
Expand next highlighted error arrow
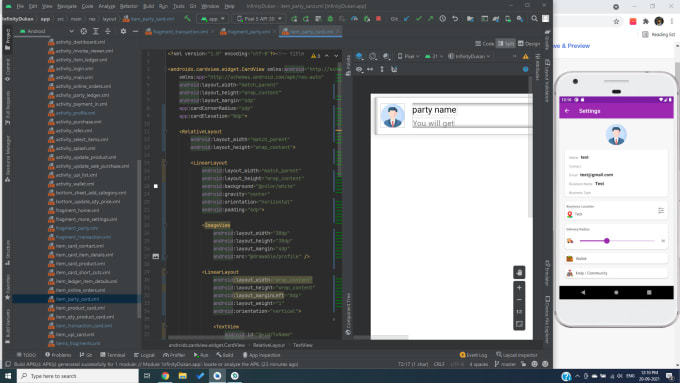point(336,56)
